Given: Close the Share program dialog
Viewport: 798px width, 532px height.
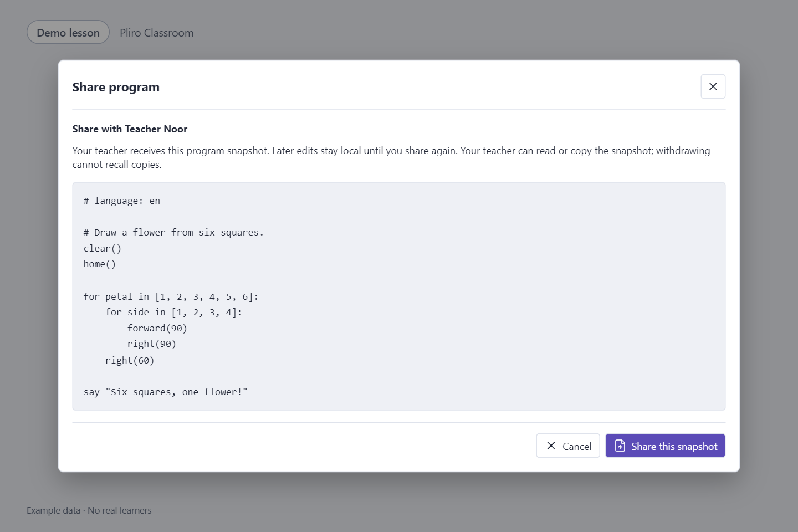Looking at the screenshot, I should (713, 86).
